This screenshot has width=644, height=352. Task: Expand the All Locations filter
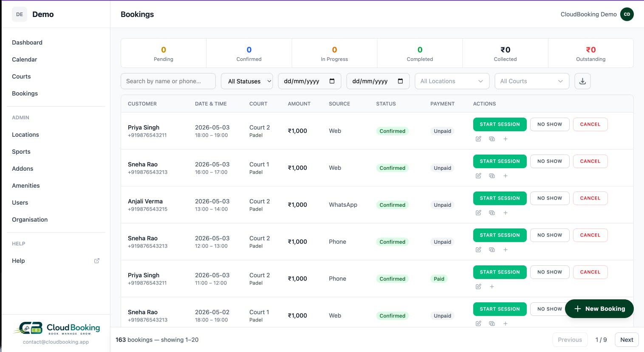[x=452, y=81]
